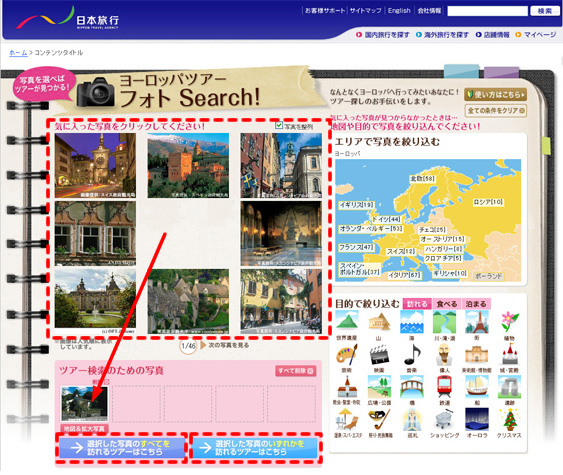This screenshot has width=563, height=475.
Task: Select the クリスマス tree icon
Action: click(x=510, y=419)
